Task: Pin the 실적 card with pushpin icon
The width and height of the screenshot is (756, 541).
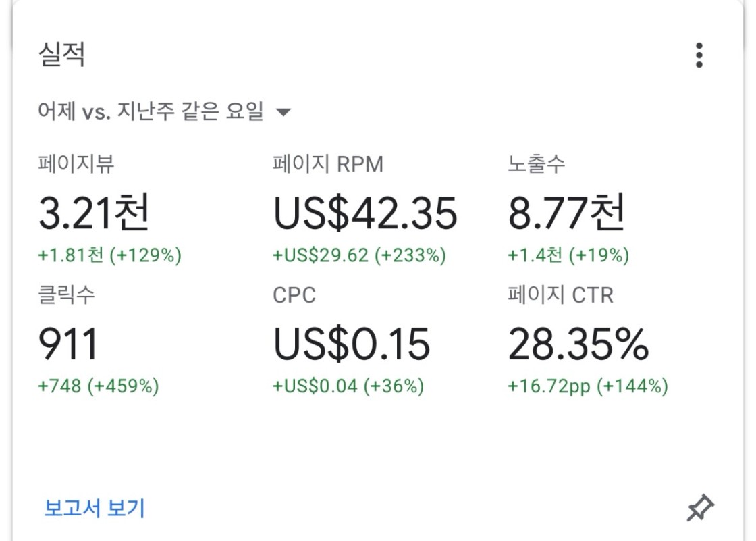Action: (700, 508)
